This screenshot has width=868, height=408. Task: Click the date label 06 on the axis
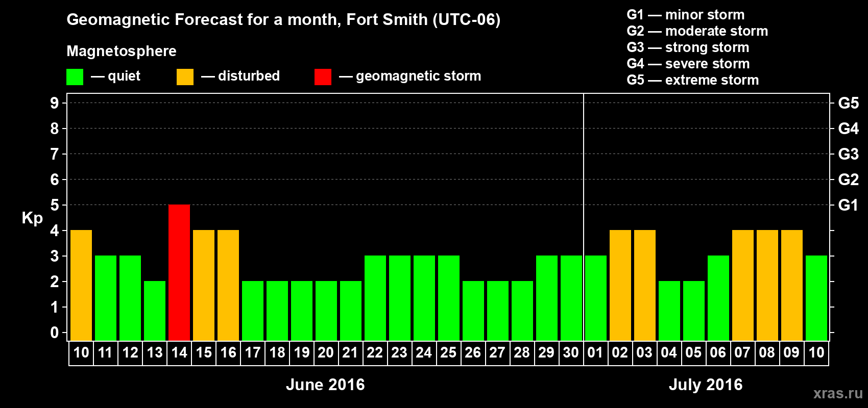(x=718, y=353)
